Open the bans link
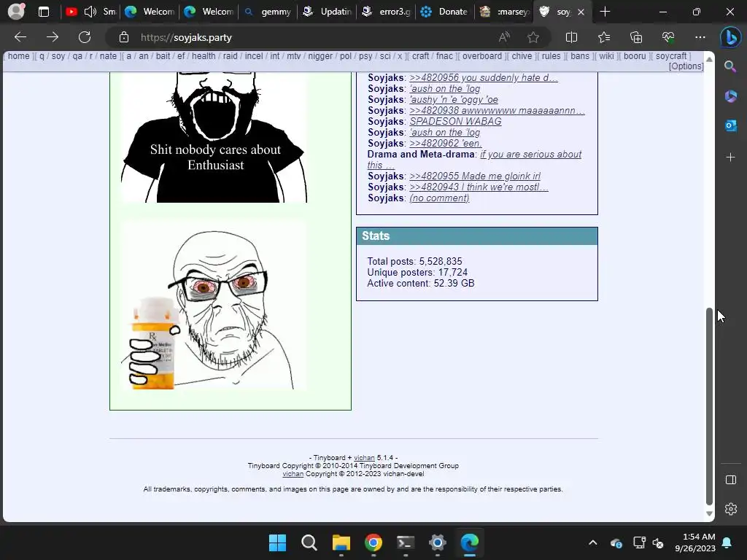747x560 pixels. [x=580, y=56]
